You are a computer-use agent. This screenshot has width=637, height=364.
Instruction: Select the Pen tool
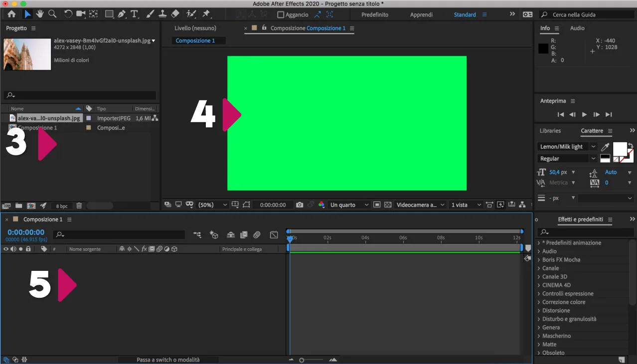122,14
